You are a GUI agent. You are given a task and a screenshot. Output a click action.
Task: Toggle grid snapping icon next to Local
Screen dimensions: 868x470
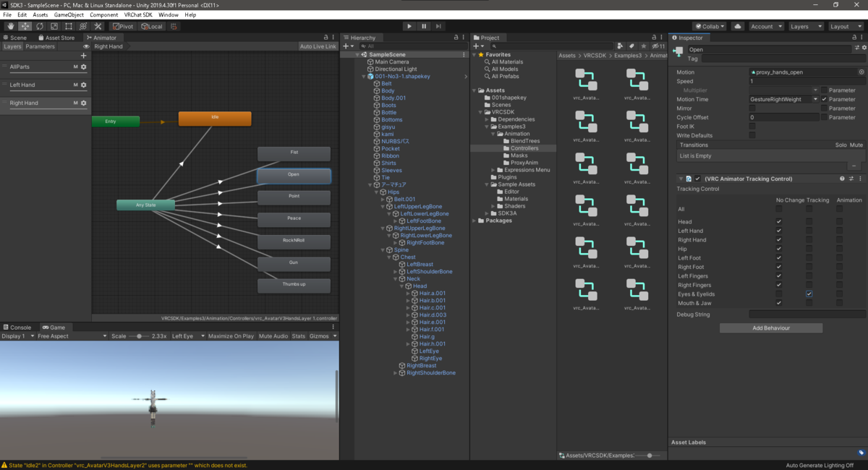point(174,26)
